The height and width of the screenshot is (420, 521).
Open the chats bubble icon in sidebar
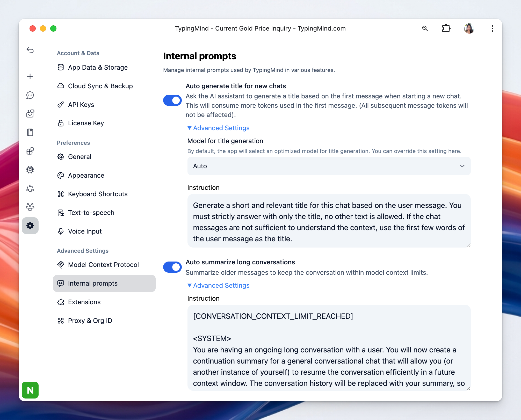[x=30, y=95]
